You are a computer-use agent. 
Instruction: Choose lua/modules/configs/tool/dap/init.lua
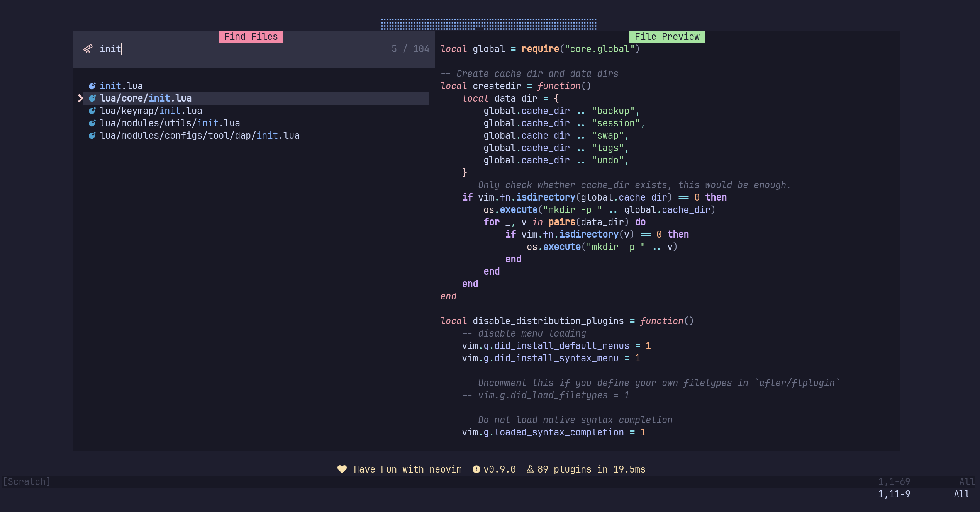(x=200, y=136)
